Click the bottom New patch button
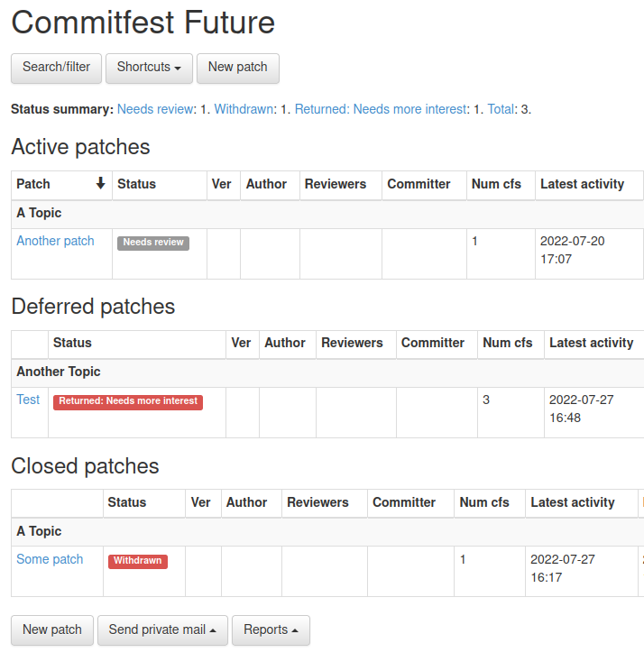Screen dimensions: 644x671 click(x=52, y=630)
